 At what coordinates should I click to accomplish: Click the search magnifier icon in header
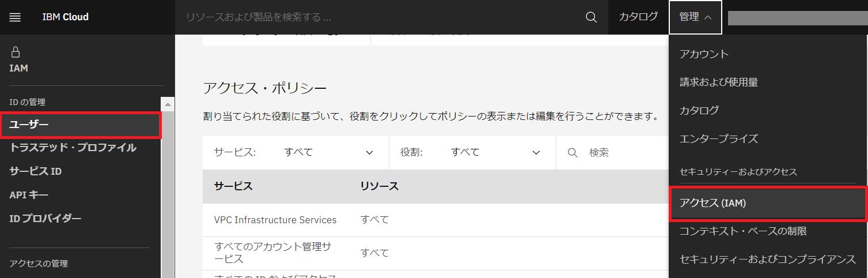tap(591, 17)
